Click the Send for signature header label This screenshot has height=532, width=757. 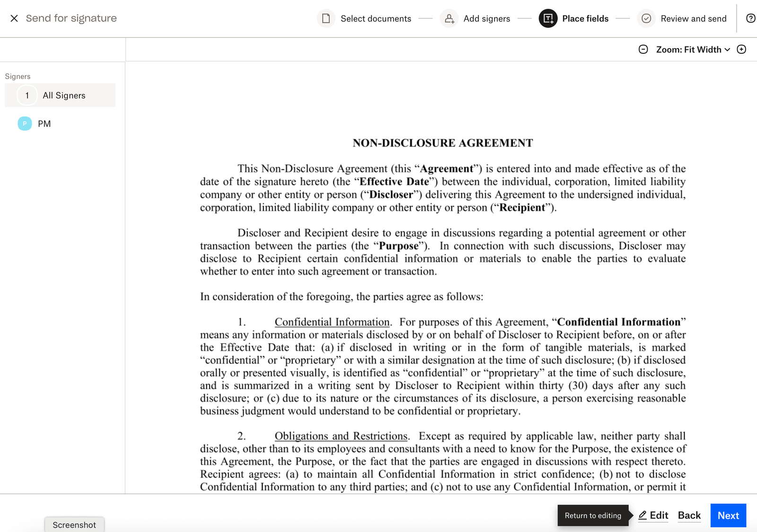[71, 18]
